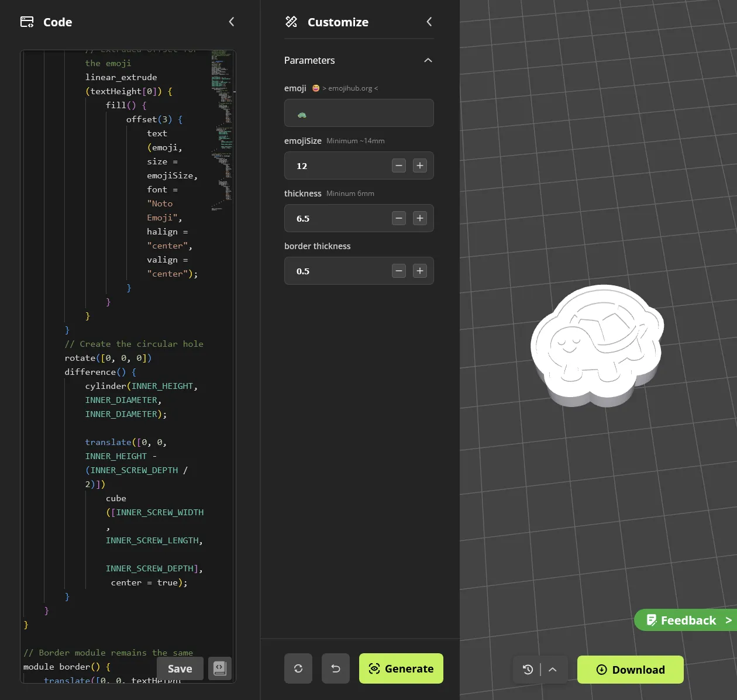Collapse the Parameters section
Viewport: 737px width, 700px height.
click(428, 60)
